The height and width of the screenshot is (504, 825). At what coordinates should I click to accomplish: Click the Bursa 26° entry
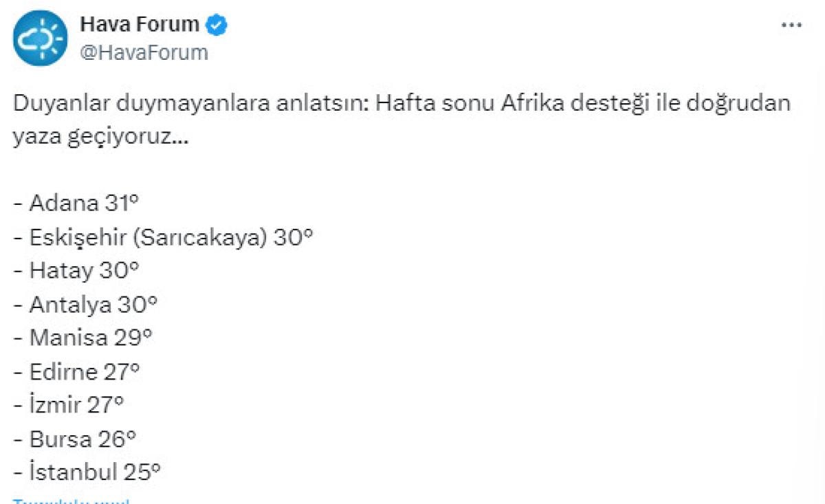coord(75,439)
